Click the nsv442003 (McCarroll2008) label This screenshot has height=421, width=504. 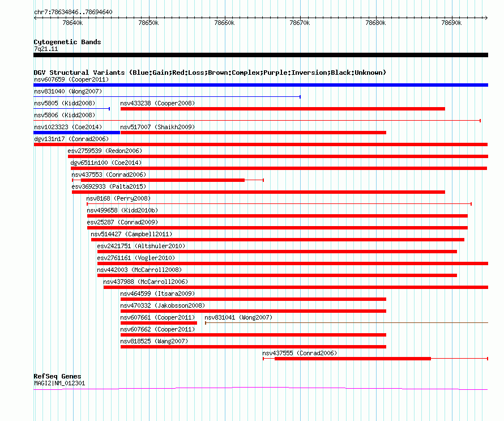139,270
